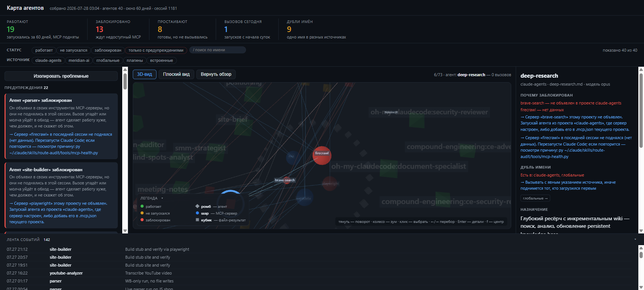This screenshot has width=644, height=290.
Task: Toggle the «заблокирован» status filter chip
Action: pyautogui.click(x=108, y=50)
